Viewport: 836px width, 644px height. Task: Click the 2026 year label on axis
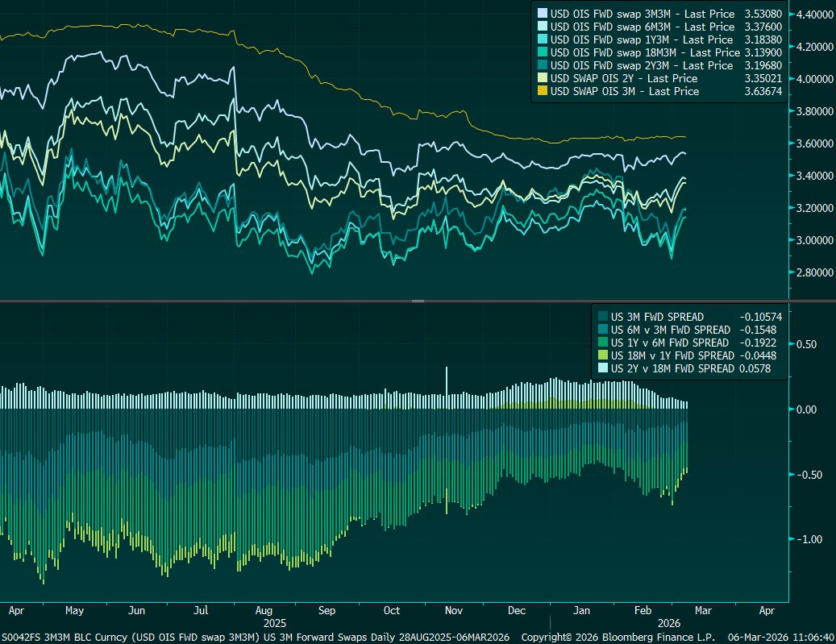click(669, 623)
